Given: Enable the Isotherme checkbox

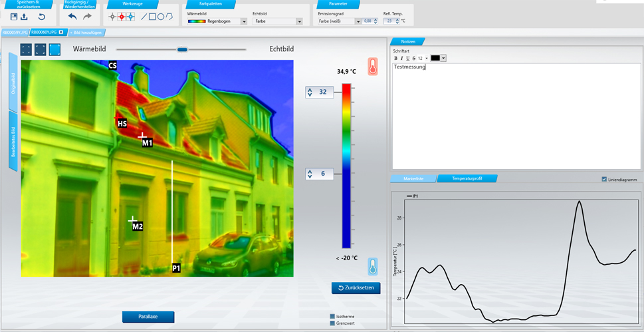Looking at the screenshot, I should click(333, 316).
